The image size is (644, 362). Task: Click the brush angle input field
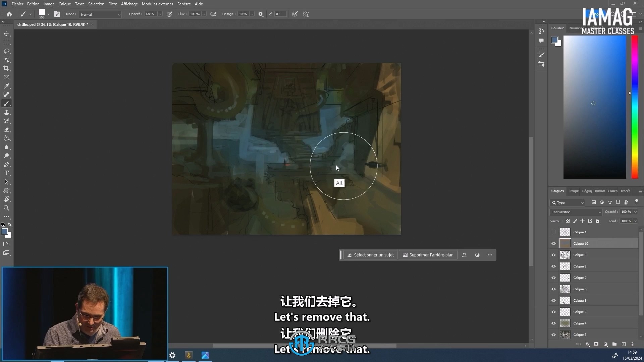280,14
